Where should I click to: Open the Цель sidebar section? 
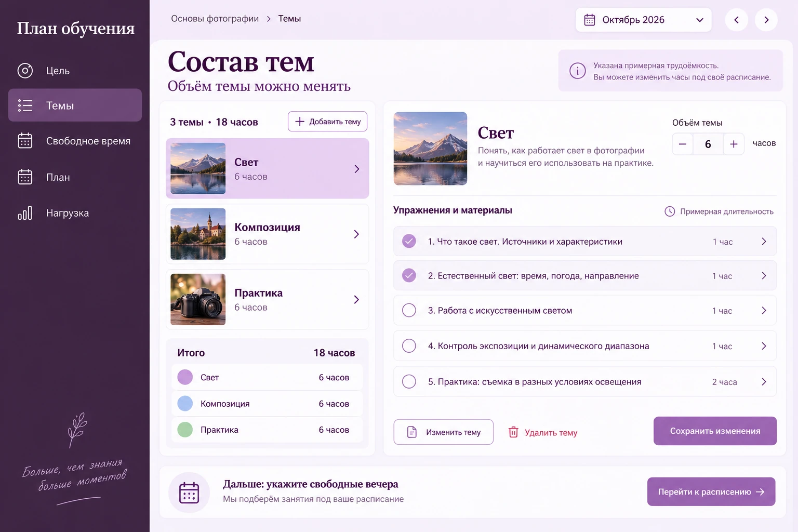click(75, 71)
